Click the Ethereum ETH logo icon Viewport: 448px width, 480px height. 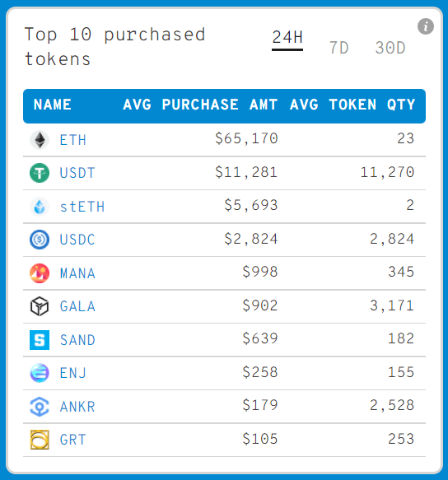[40, 140]
